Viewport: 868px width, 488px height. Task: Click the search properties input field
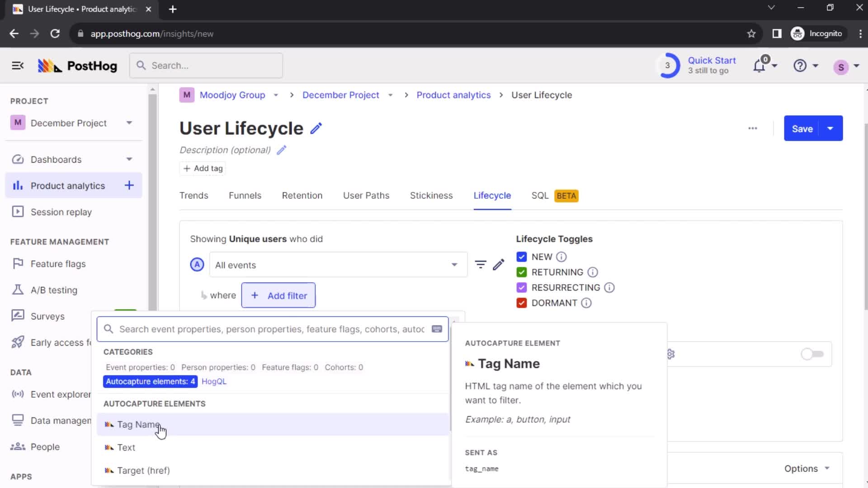[x=273, y=329]
